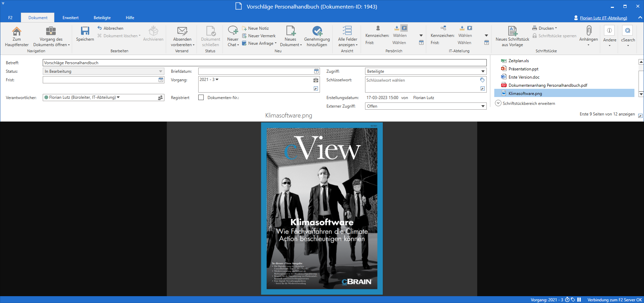Select Klimasoftware.png attachment

564,93
